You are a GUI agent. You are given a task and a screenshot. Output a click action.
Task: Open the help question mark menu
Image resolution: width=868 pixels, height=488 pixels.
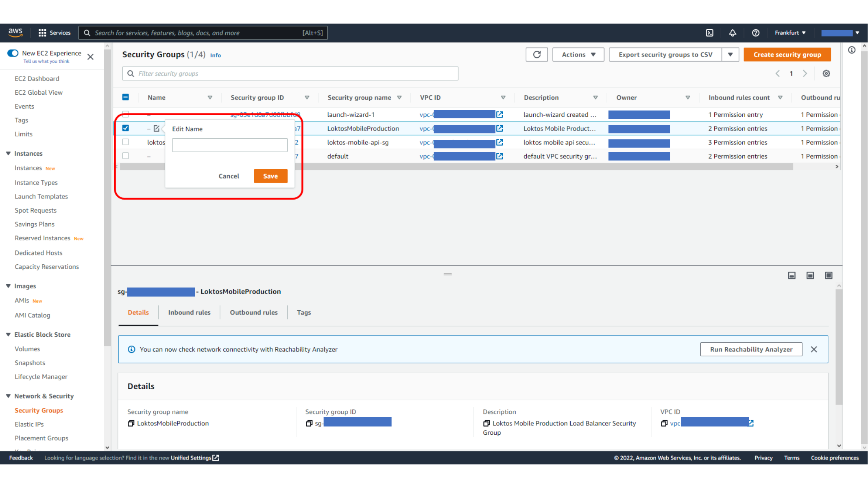coord(755,33)
